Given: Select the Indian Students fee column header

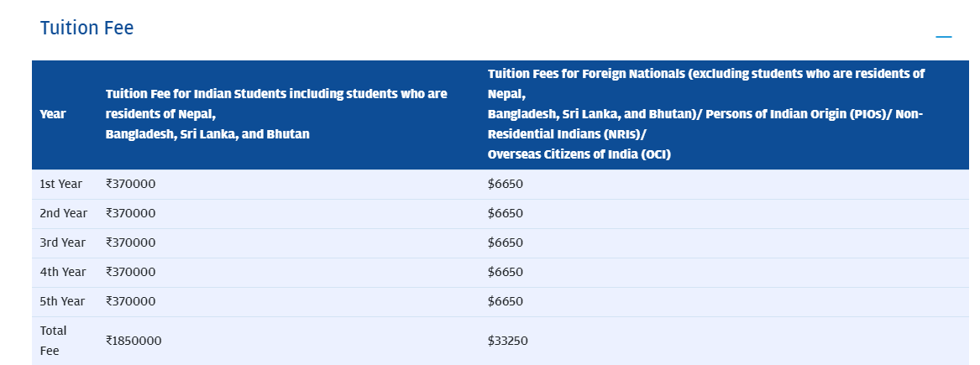Looking at the screenshot, I should (276, 114).
